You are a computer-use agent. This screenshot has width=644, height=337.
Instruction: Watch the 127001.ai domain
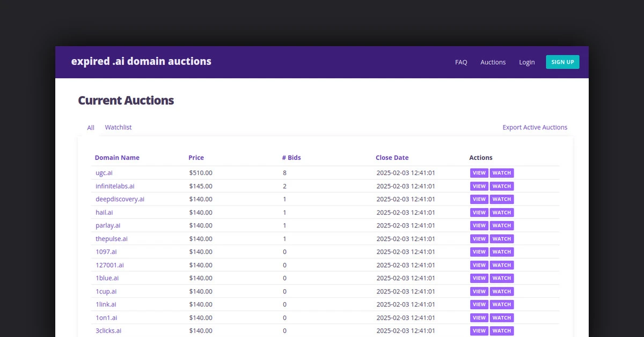(501, 265)
